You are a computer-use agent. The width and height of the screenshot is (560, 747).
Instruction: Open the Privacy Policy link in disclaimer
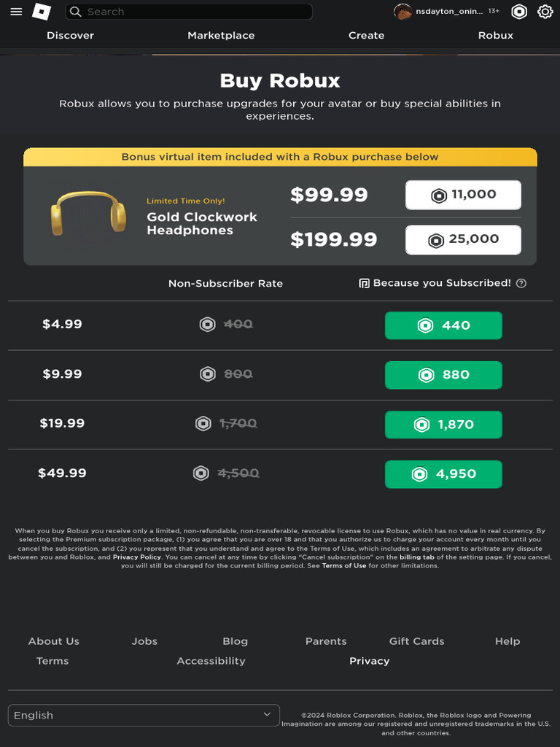(137, 557)
